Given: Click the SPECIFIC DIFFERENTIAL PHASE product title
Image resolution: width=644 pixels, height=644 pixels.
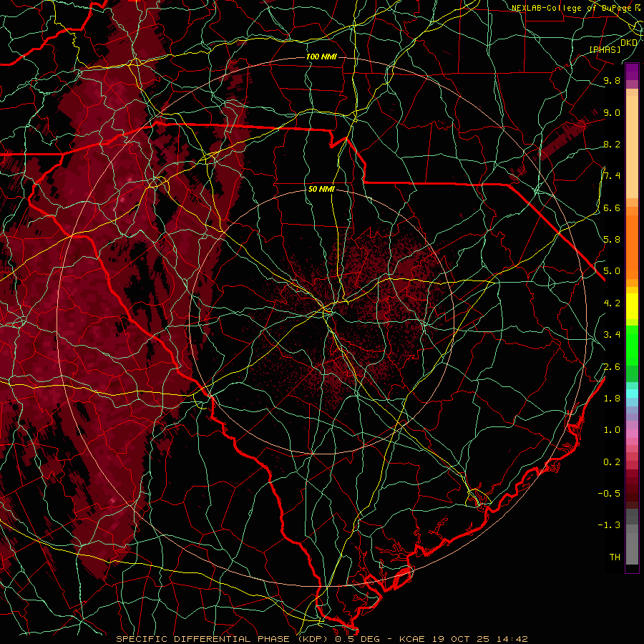Looking at the screenshot, I should click(x=203, y=639).
